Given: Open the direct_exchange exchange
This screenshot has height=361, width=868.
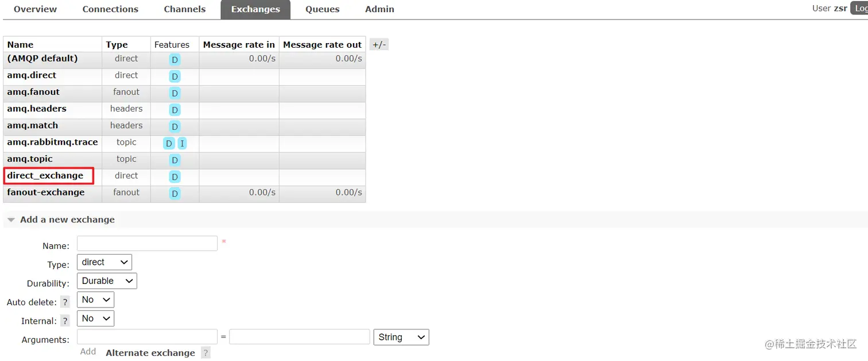Looking at the screenshot, I should pos(45,175).
